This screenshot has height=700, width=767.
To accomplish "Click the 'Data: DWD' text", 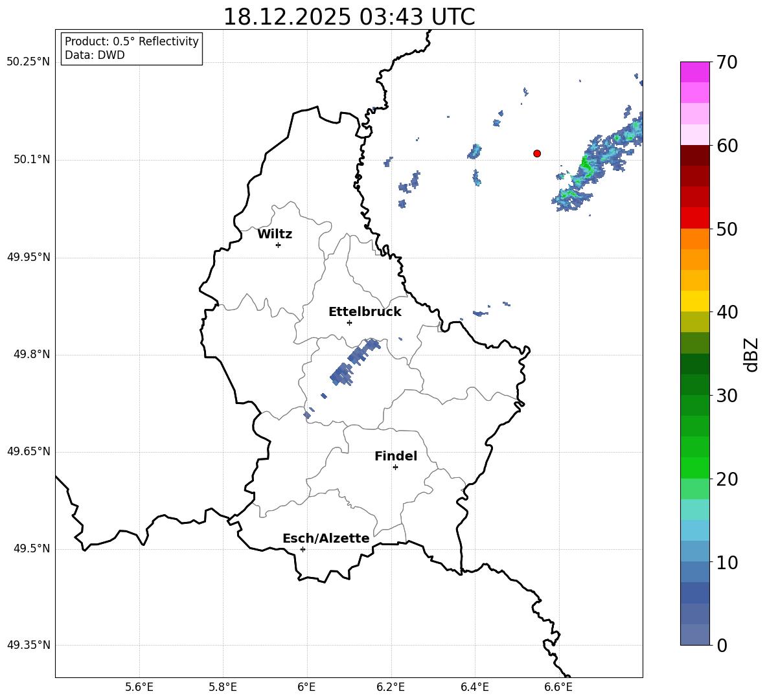I will point(95,55).
